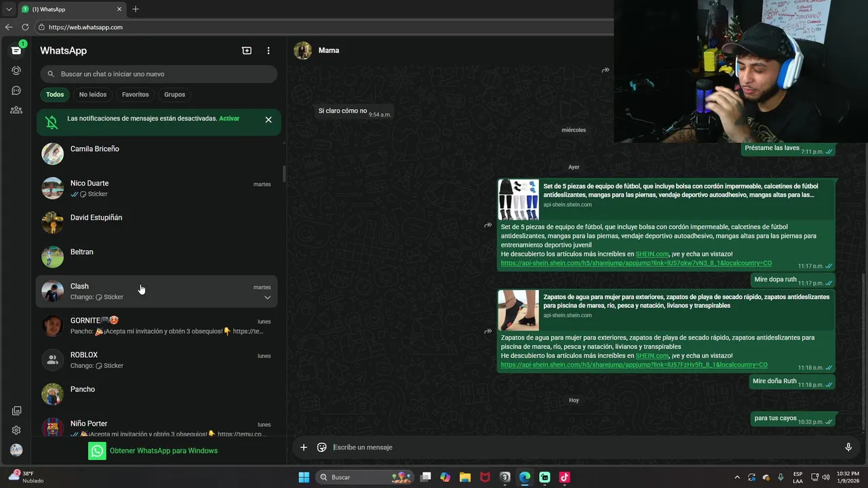
Task: Open TikTok from the taskbar
Action: click(x=564, y=477)
